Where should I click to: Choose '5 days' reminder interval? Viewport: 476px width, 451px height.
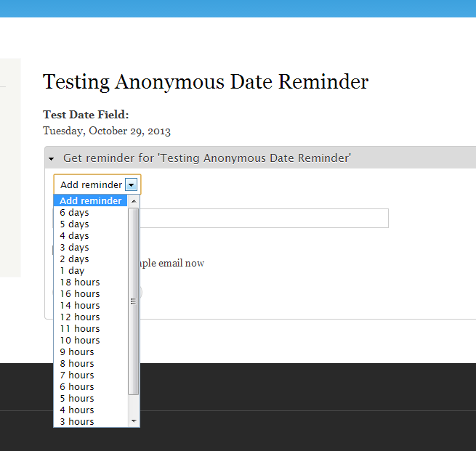tap(74, 224)
